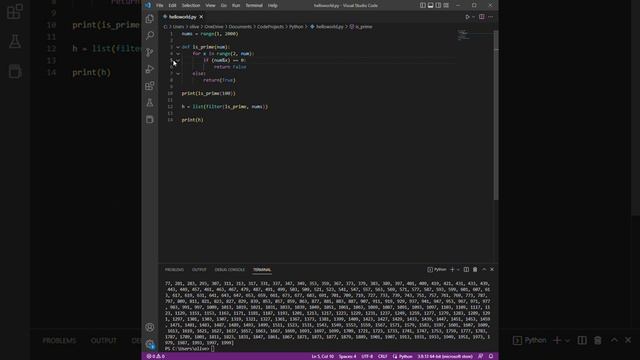Kill the terminal with trash icon
This screenshot has width=640, height=360.
(475, 269)
